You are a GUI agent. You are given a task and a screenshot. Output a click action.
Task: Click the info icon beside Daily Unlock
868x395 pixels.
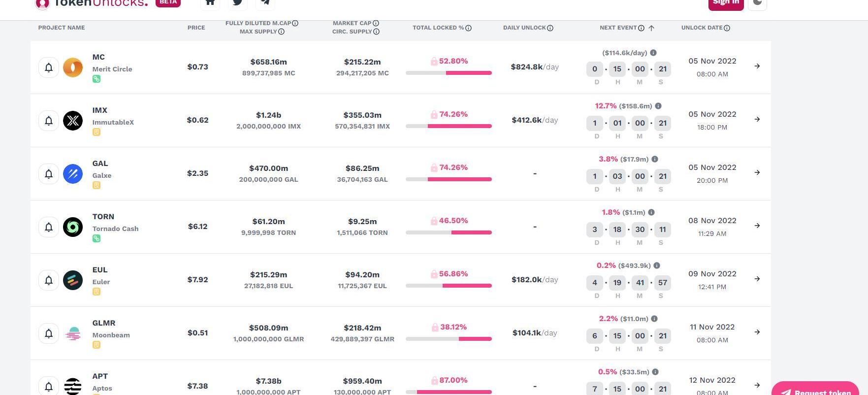pyautogui.click(x=550, y=28)
